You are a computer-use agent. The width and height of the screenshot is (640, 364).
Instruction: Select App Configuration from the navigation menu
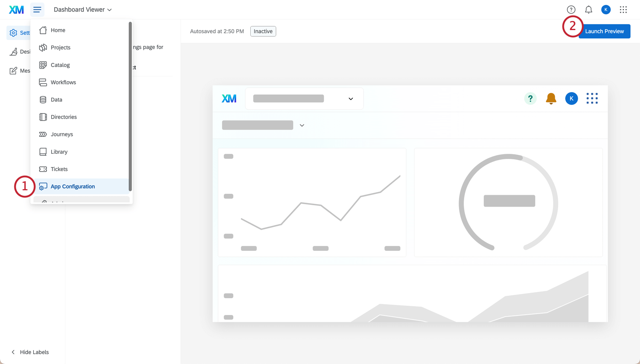tap(73, 186)
